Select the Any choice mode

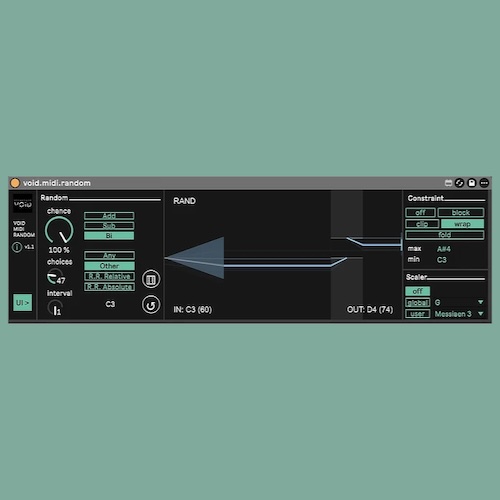pyautogui.click(x=109, y=255)
